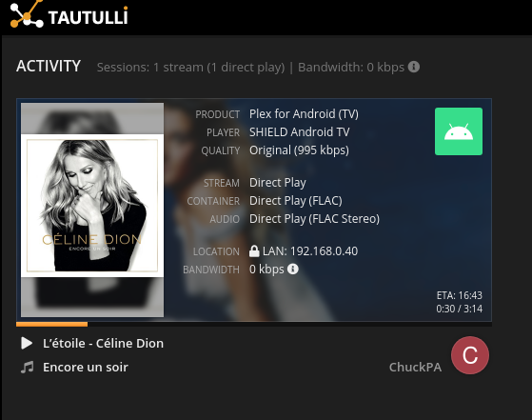Viewport: 532px width, 420px height.
Task: Click the info icon beside 0 kbps
Action: pos(293,269)
